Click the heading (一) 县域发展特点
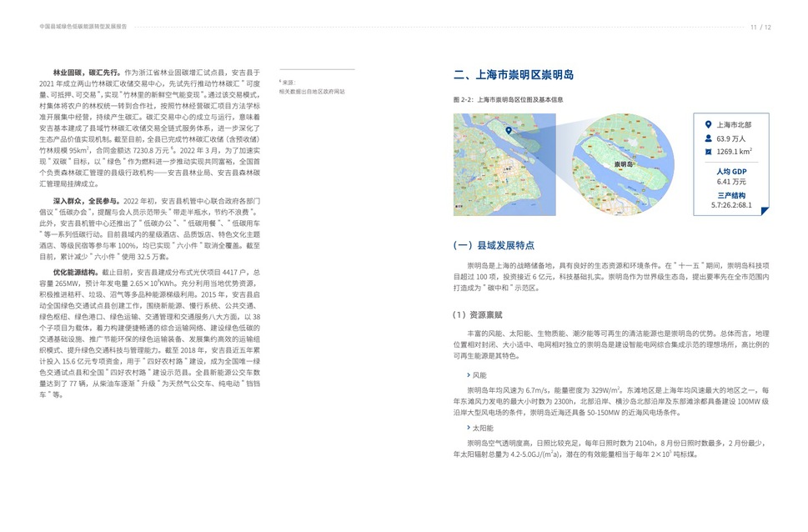 coord(493,245)
